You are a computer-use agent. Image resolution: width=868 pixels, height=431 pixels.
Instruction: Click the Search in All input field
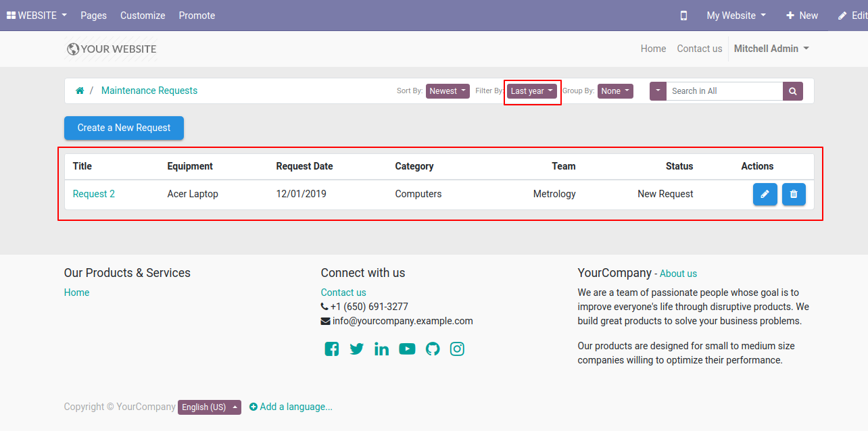[724, 91]
